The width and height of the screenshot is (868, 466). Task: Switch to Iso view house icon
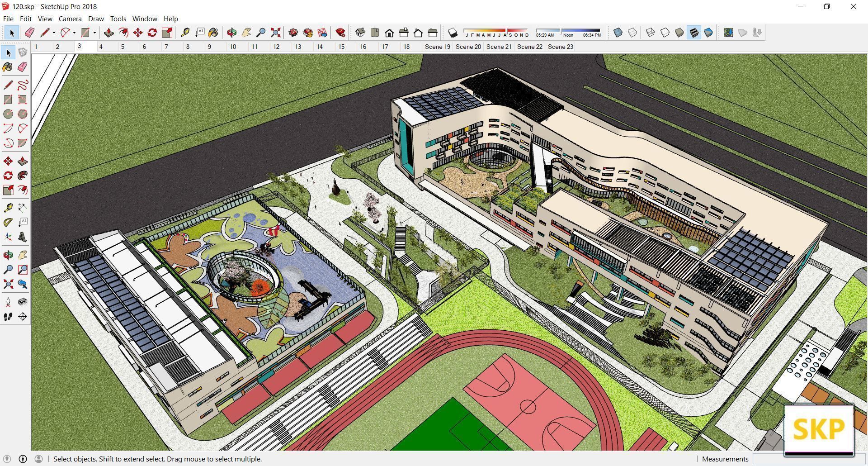[360, 33]
